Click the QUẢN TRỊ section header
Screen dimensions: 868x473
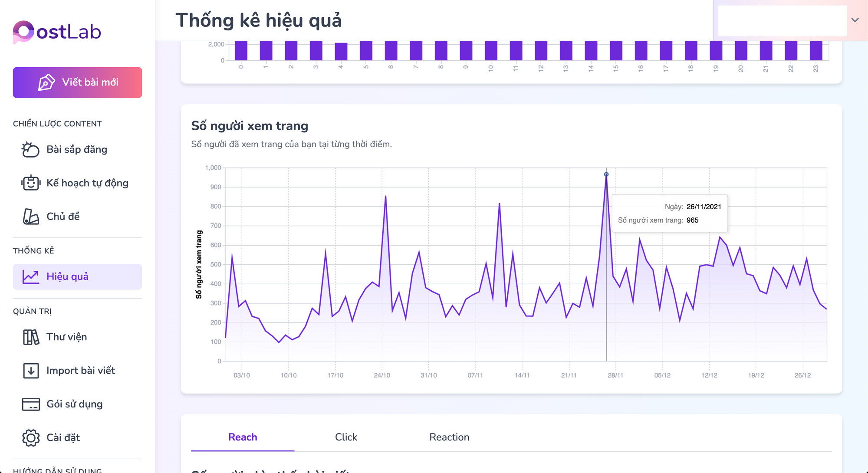[x=32, y=312]
